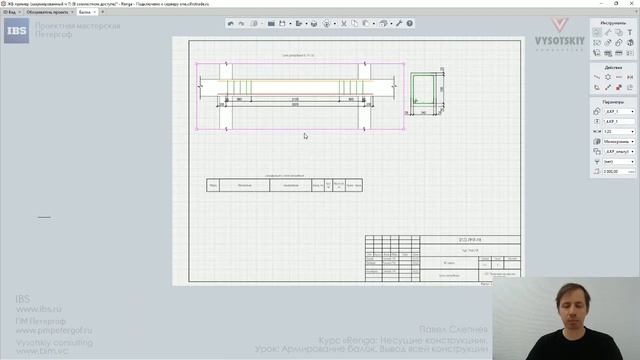Viewport: 640px width, 360px height.
Task: Open Settings via the wrench icon
Action: (x=399, y=24)
